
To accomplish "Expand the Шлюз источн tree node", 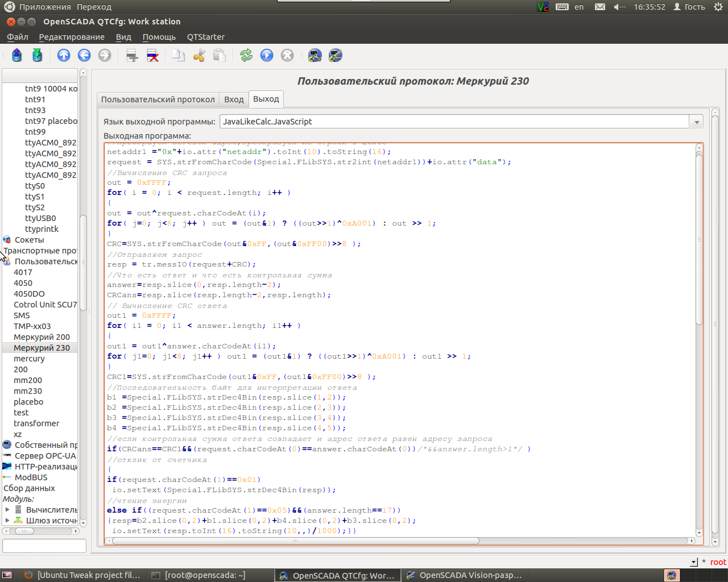I will tap(7, 521).
